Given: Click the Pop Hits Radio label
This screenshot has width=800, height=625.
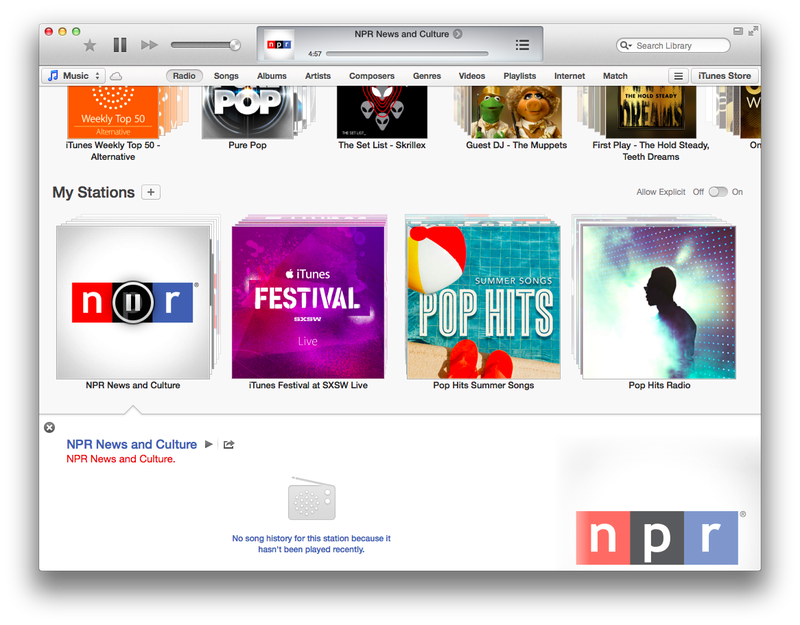Looking at the screenshot, I should (659, 385).
